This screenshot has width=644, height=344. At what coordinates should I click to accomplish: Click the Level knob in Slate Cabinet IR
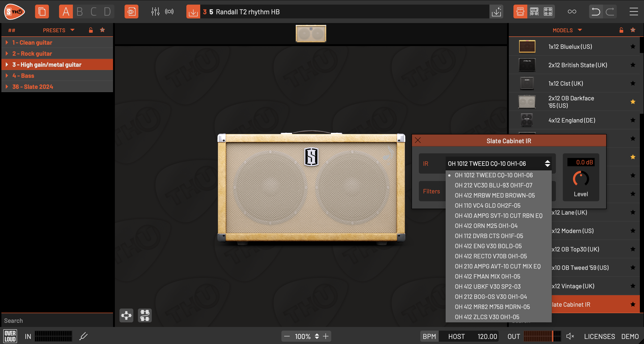581,179
